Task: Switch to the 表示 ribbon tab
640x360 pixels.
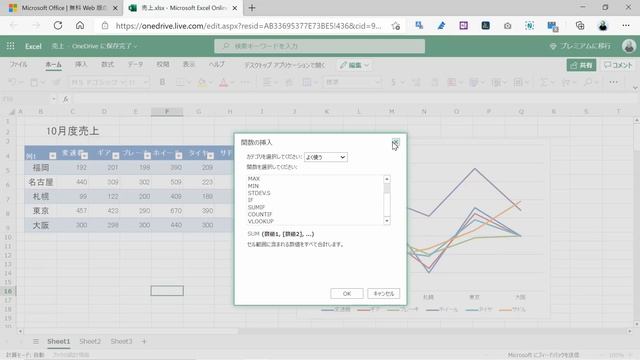Action: (189, 64)
